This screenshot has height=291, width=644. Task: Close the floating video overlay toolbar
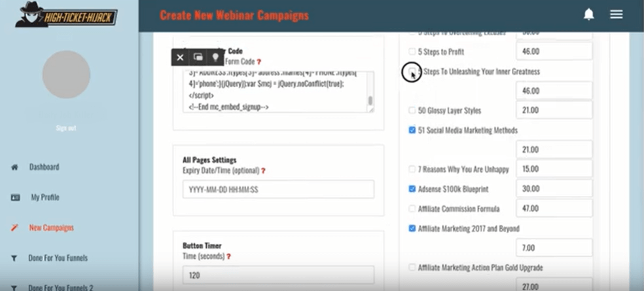pos(180,58)
